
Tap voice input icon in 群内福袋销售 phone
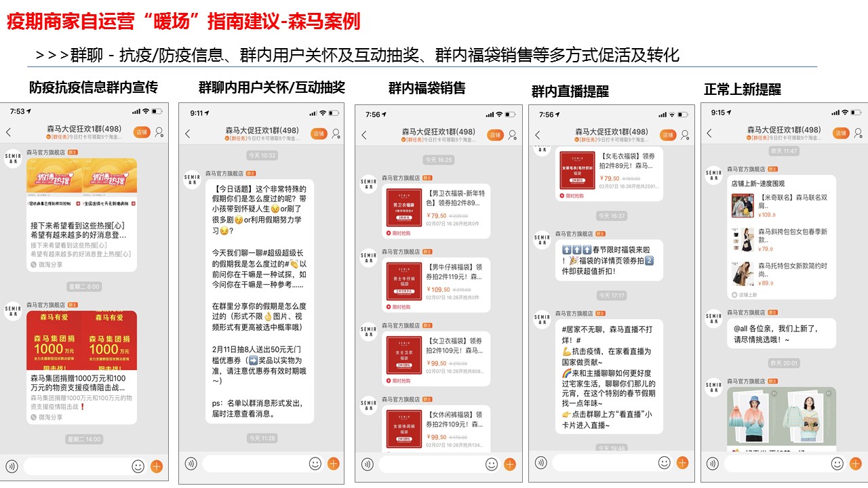click(368, 464)
